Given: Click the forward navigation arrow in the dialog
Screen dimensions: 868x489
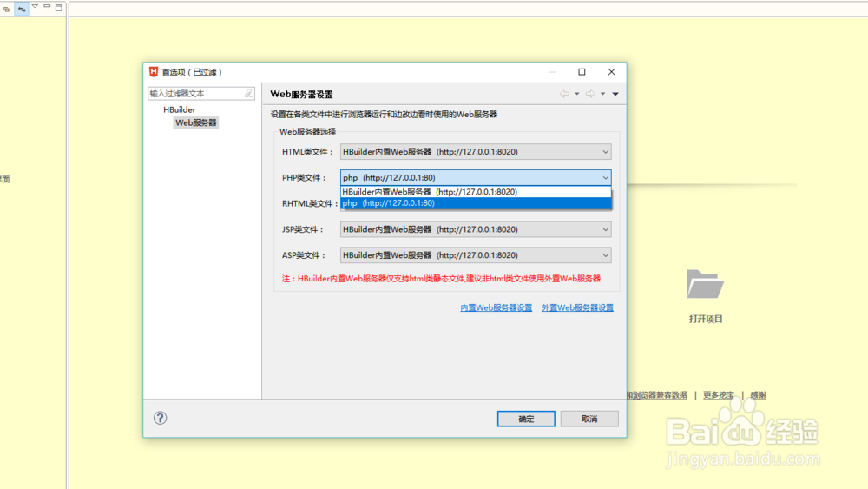Looking at the screenshot, I should 590,94.
